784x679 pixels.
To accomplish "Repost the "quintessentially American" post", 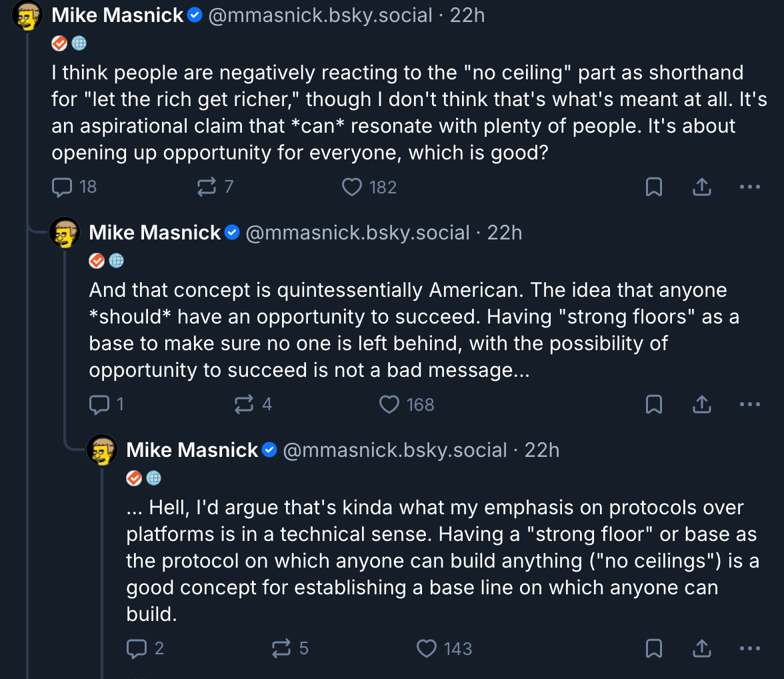I will (245, 404).
